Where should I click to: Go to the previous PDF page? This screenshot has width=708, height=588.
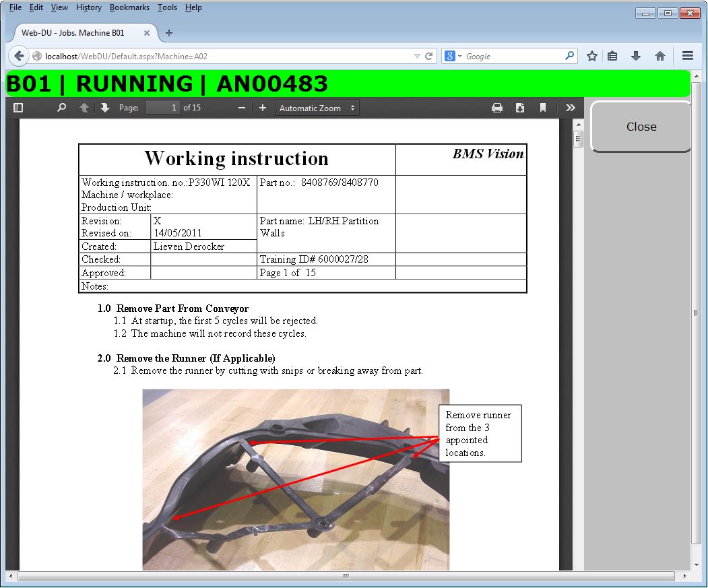point(84,108)
